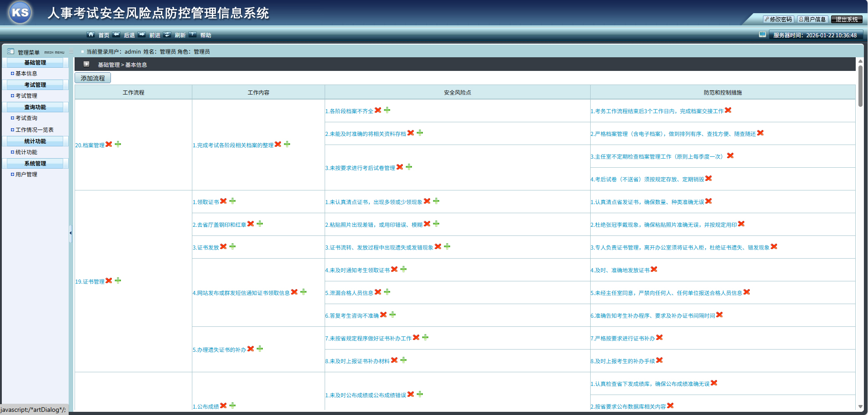This screenshot has width=868, height=415.
Task: Click the 退出系统 button
Action: pos(847,19)
